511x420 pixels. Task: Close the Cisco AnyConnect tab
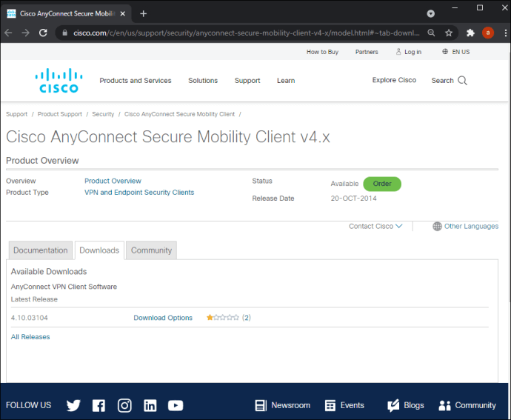(123, 13)
